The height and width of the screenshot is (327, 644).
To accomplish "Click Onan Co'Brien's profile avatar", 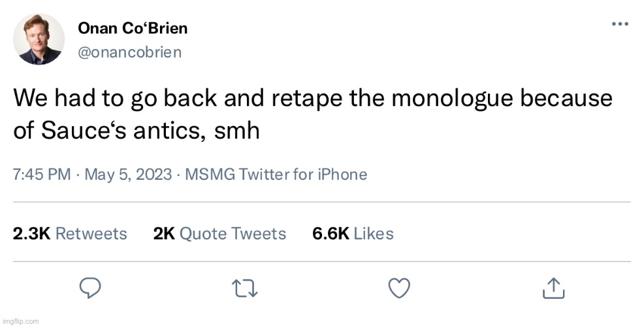I will pos(39,39).
